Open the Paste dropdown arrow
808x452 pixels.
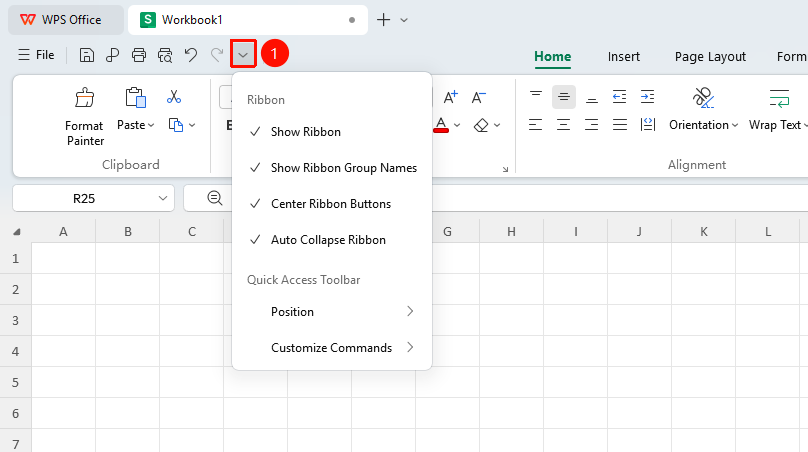(x=151, y=125)
